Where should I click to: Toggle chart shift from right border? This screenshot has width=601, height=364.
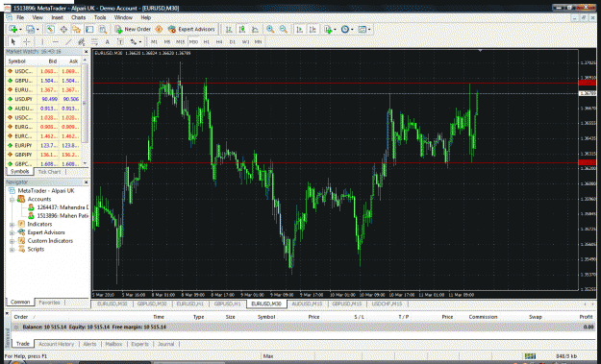pos(313,29)
